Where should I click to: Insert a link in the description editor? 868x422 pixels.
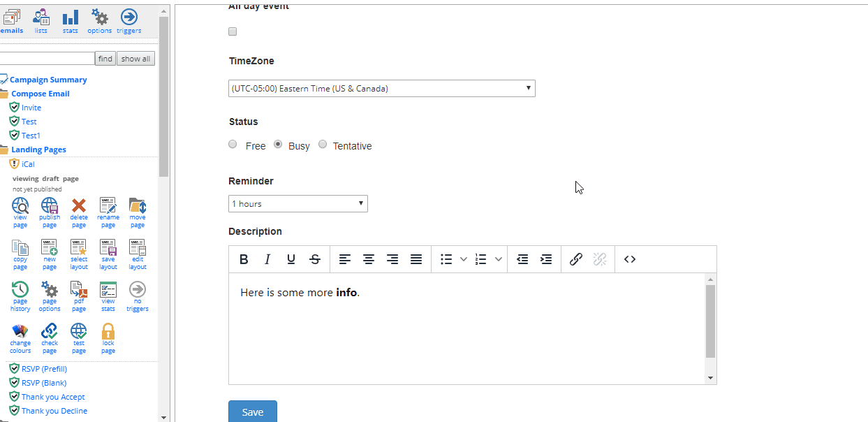[x=575, y=259]
